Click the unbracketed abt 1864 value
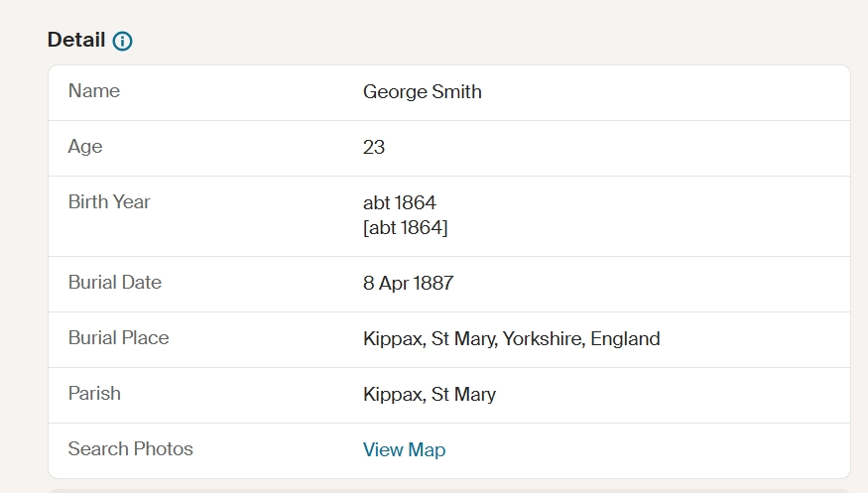 click(400, 203)
